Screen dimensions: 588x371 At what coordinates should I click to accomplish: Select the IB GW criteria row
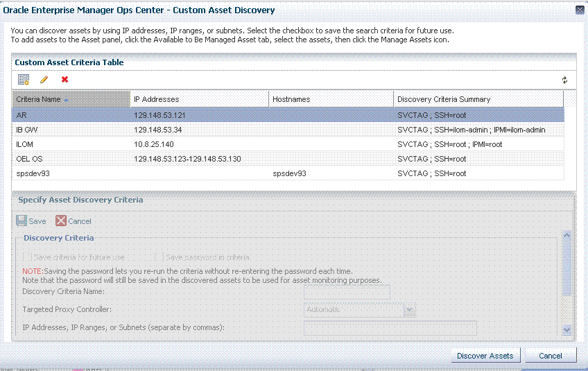pos(288,130)
